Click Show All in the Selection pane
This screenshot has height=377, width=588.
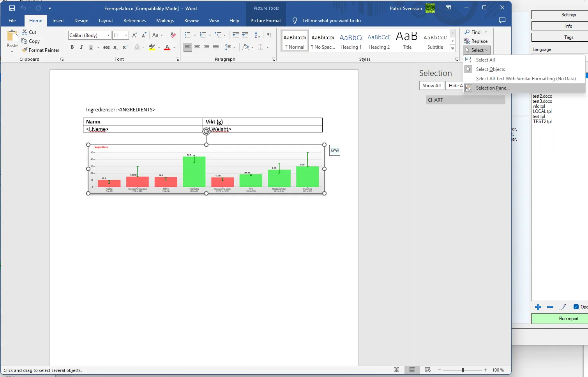click(432, 86)
